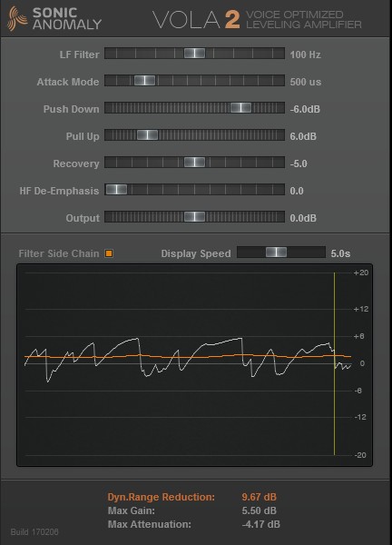Click the 100 Hz LF Filter value
The width and height of the screenshot is (392, 545).
306,54
